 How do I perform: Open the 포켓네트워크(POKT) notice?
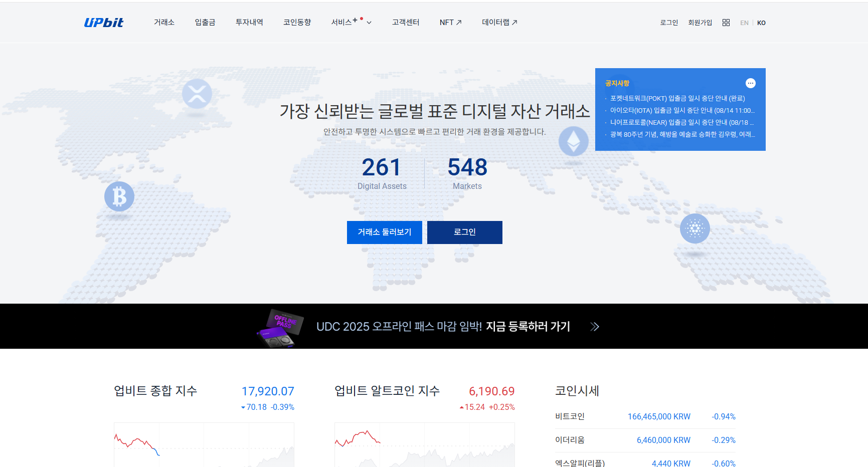677,98
